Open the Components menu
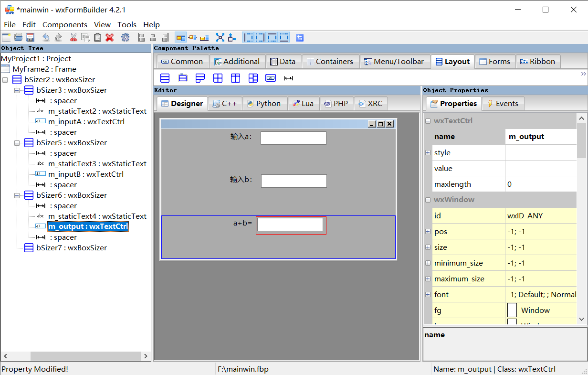588x375 pixels. pyautogui.click(x=65, y=24)
